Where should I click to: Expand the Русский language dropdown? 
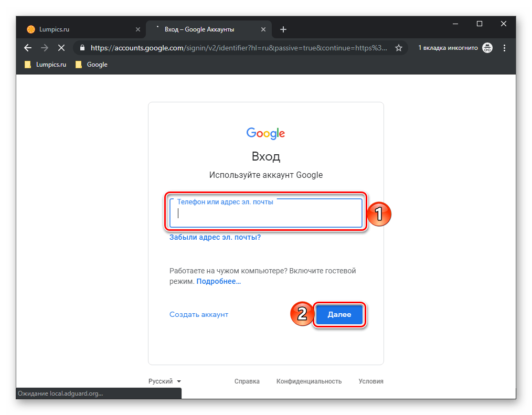(165, 381)
